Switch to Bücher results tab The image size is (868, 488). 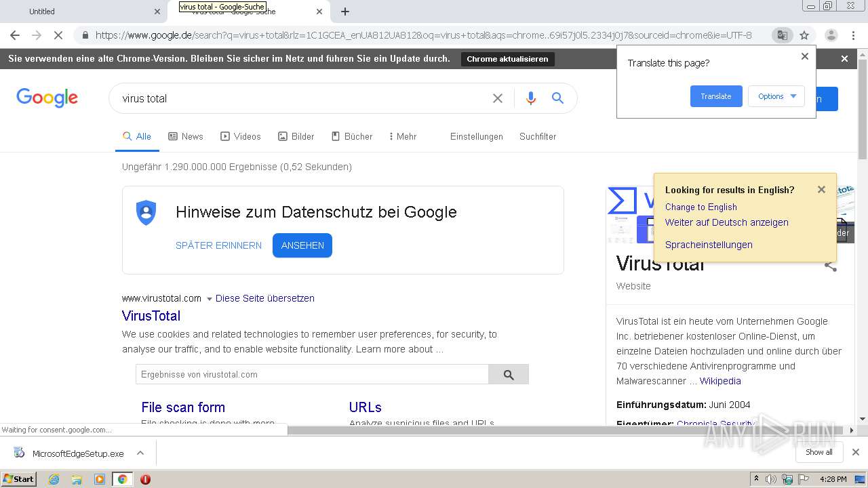pyautogui.click(x=352, y=136)
